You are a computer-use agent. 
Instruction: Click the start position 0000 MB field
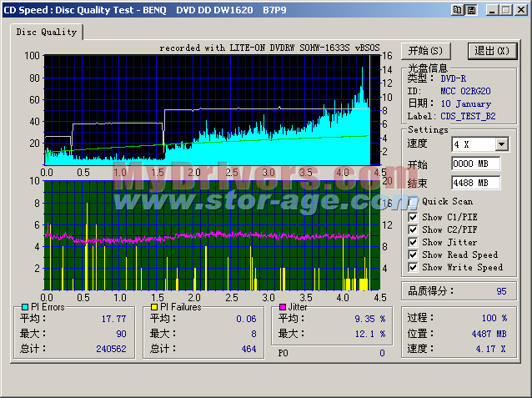point(475,164)
